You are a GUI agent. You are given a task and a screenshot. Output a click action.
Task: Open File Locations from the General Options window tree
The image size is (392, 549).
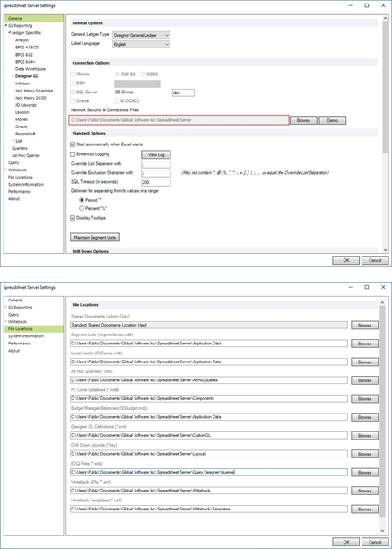tap(21, 177)
